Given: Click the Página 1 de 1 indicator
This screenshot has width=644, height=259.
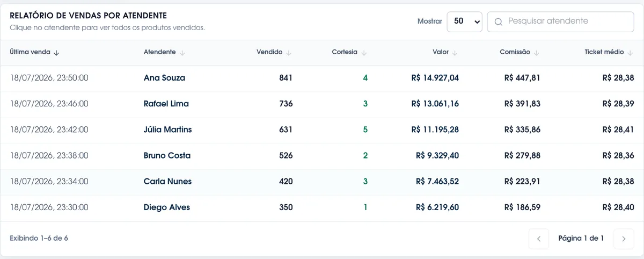Looking at the screenshot, I should click(x=581, y=238).
